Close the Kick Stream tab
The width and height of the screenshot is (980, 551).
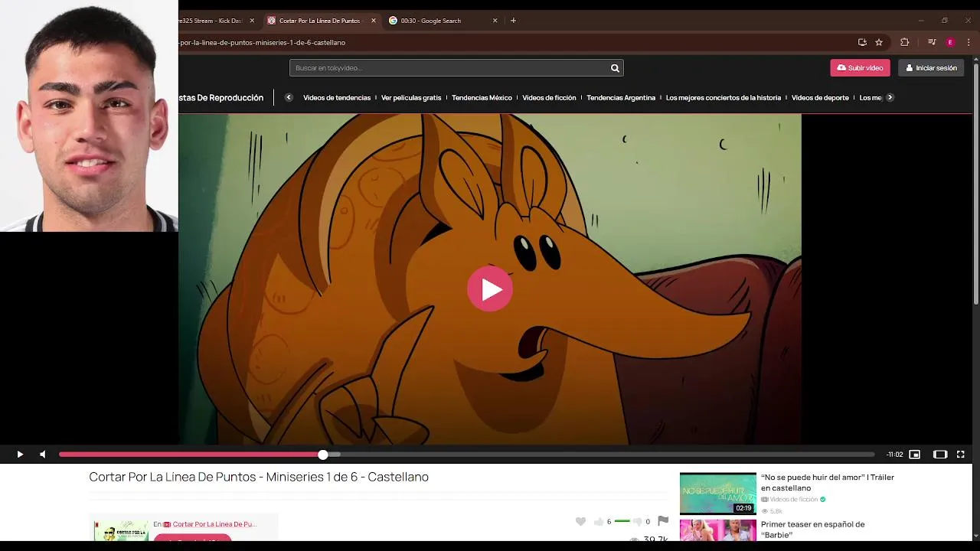pos(252,21)
